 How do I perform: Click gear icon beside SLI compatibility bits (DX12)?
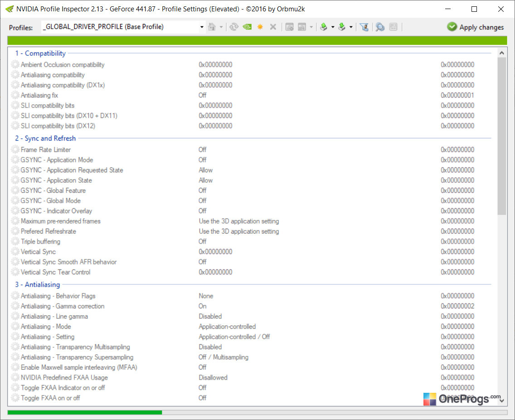point(15,126)
